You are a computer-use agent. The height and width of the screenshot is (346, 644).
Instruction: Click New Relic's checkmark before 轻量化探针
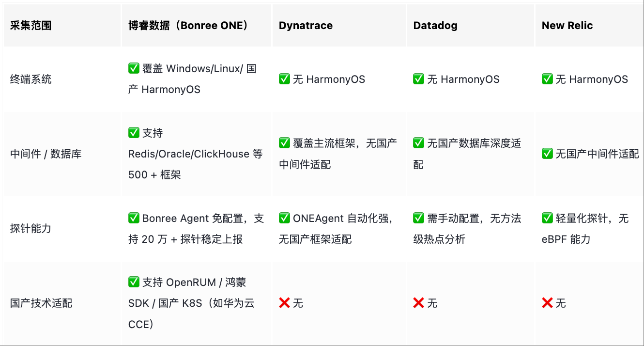pyautogui.click(x=548, y=218)
